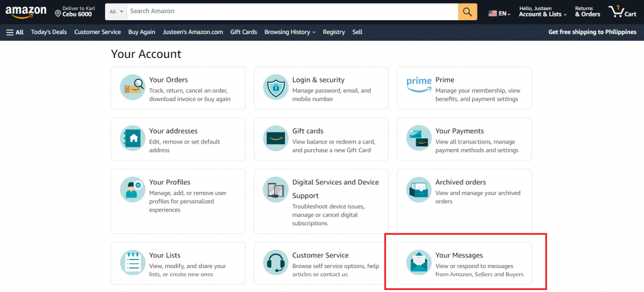Click the Your Payments cards icon

click(419, 138)
